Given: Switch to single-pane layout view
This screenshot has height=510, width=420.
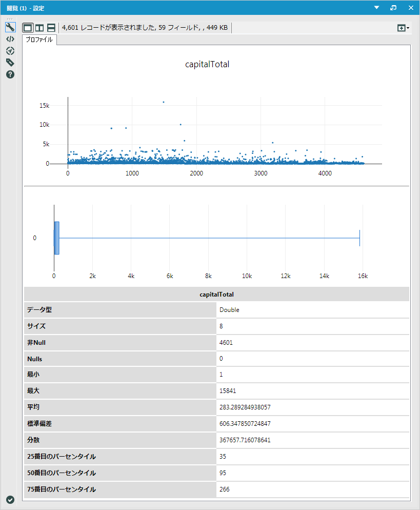Looking at the screenshot, I should click(28, 28).
